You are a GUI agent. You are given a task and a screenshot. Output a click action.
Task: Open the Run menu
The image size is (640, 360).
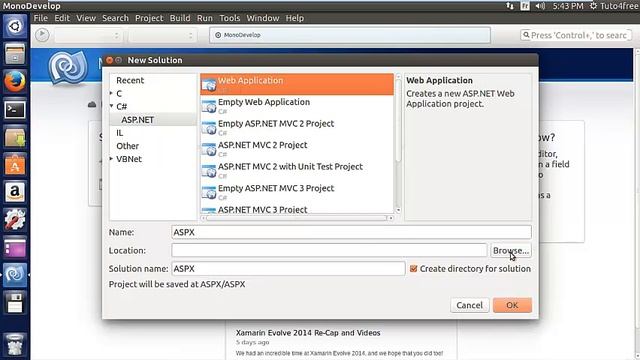[x=204, y=18]
